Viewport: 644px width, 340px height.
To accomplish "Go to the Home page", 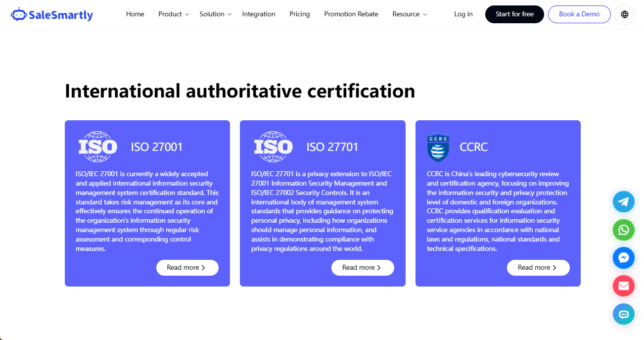I will [135, 14].
